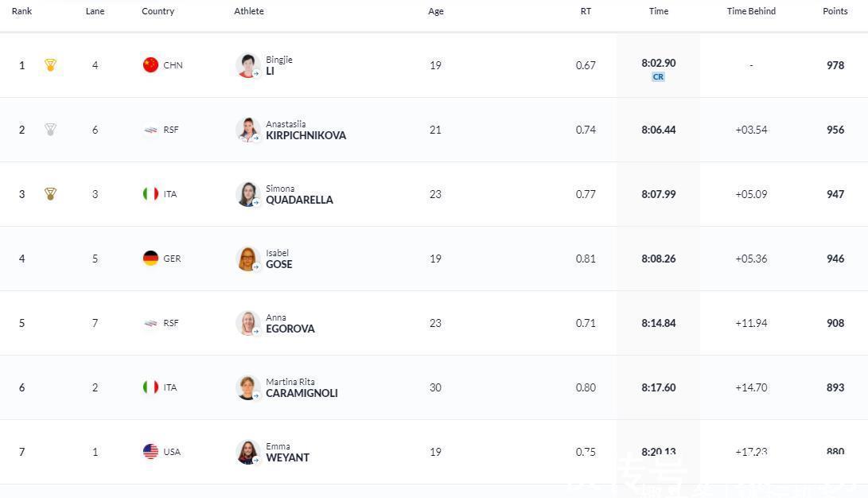Click the USA flag icon
This screenshot has height=498, width=868.
pyautogui.click(x=150, y=452)
